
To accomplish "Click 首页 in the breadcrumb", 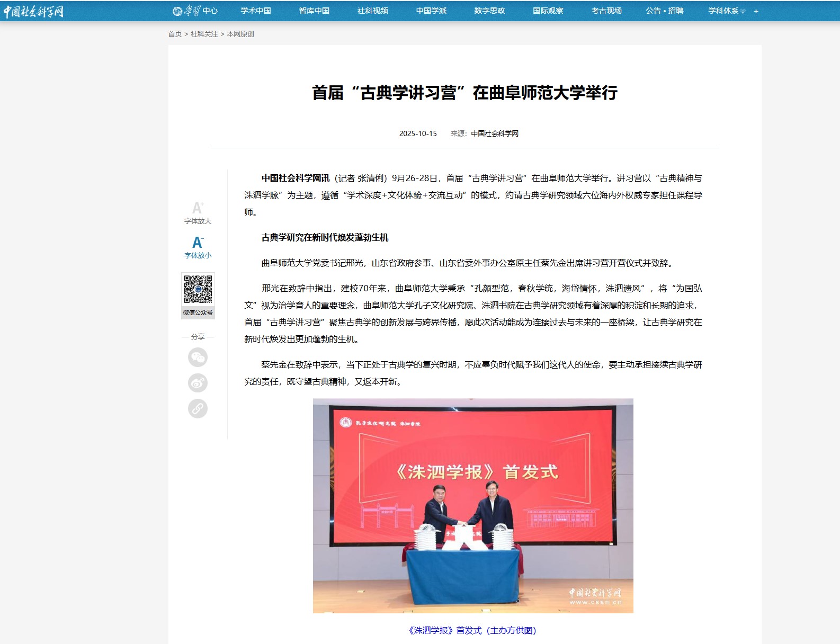I will coord(175,34).
